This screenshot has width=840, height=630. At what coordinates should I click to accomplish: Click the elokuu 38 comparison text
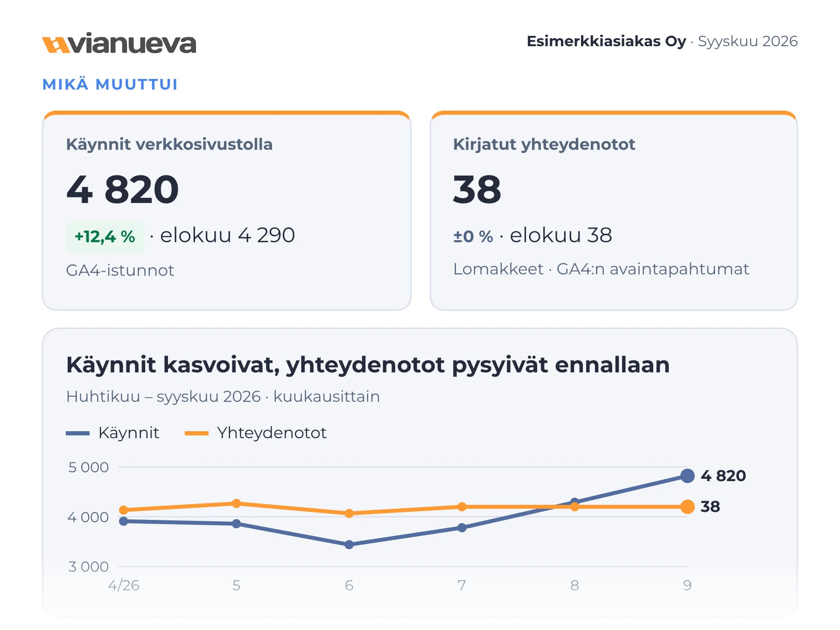pos(561,235)
